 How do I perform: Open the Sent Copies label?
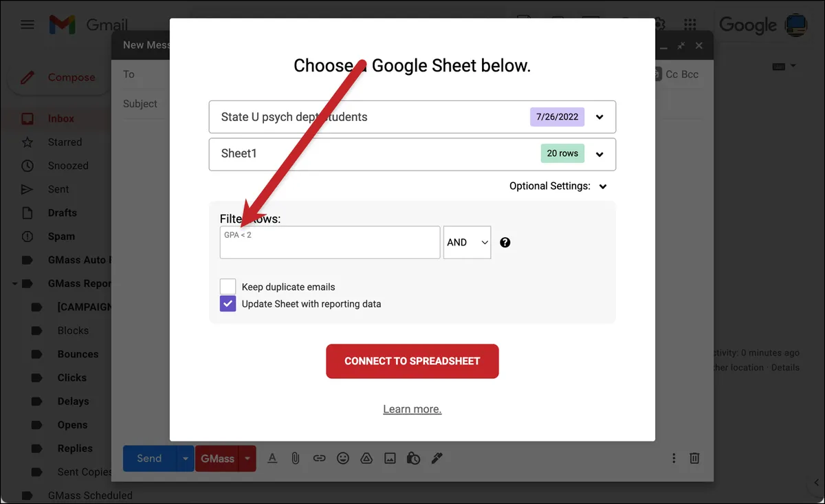click(85, 472)
